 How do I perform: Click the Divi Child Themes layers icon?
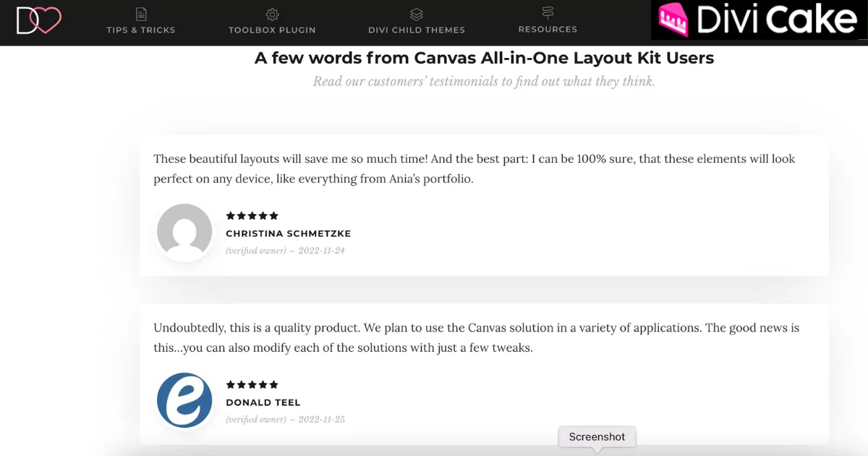417,14
